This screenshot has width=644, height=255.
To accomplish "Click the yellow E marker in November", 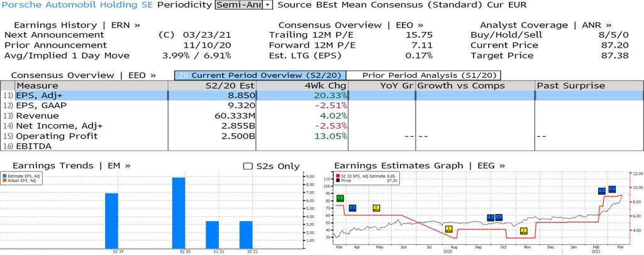I will click(523, 231).
